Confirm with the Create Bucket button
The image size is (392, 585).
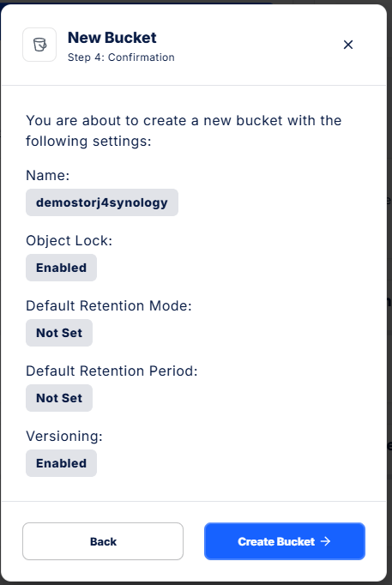pyautogui.click(x=285, y=541)
